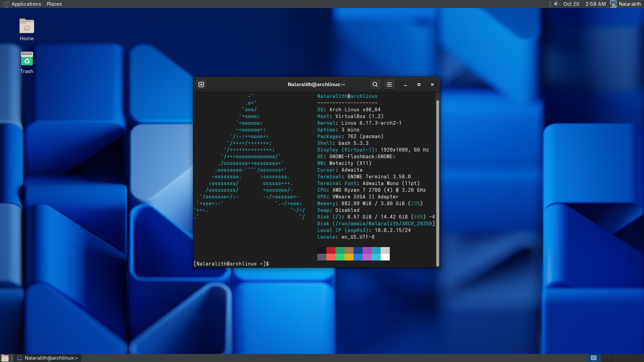Minimize the terminal window

[x=405, y=84]
